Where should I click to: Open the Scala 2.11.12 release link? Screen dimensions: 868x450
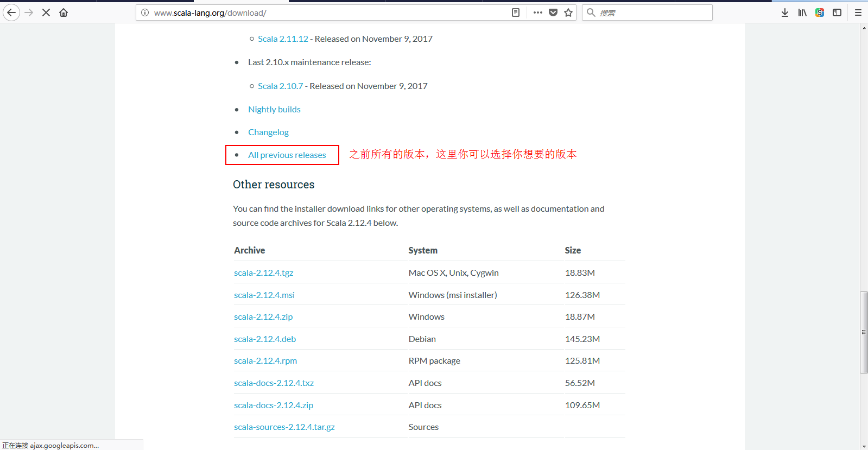point(283,39)
